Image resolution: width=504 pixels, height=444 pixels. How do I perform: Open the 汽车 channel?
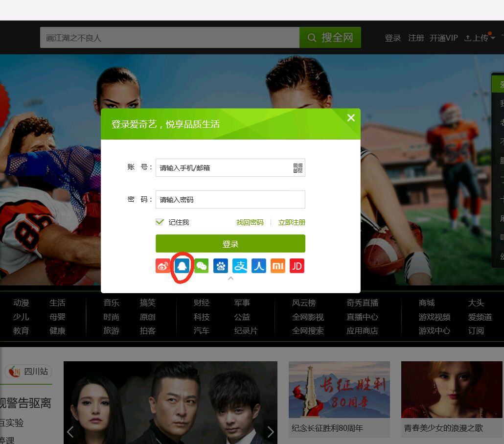point(202,331)
